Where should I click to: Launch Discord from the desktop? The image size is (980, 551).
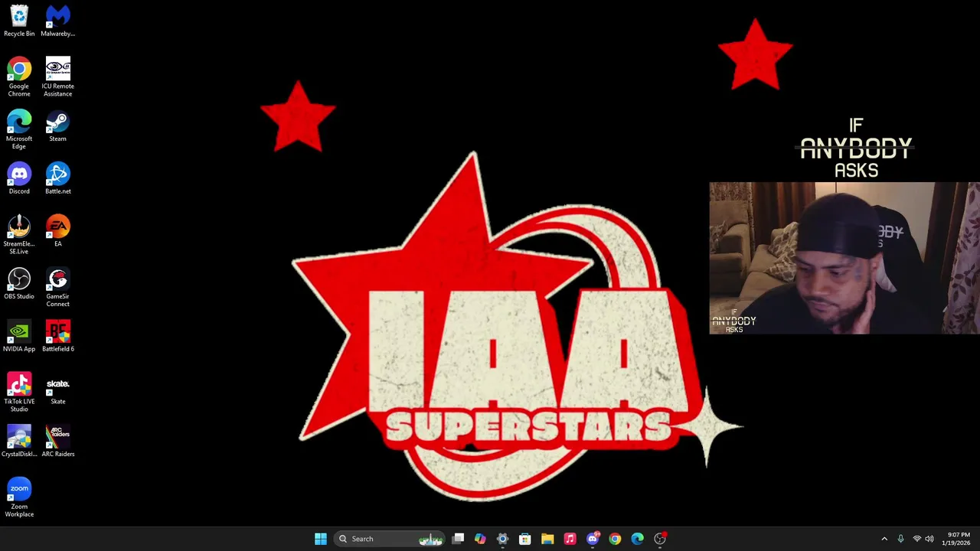(x=19, y=178)
